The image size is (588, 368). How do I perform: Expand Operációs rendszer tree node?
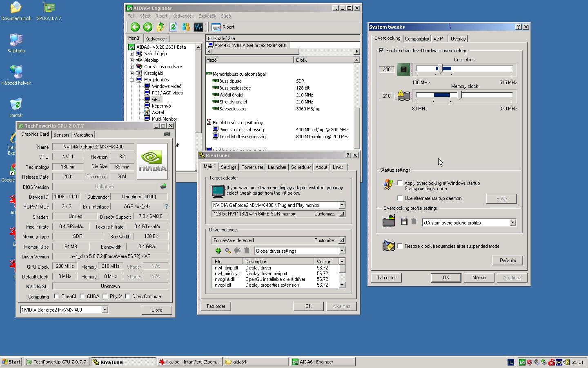pyautogui.click(x=131, y=67)
